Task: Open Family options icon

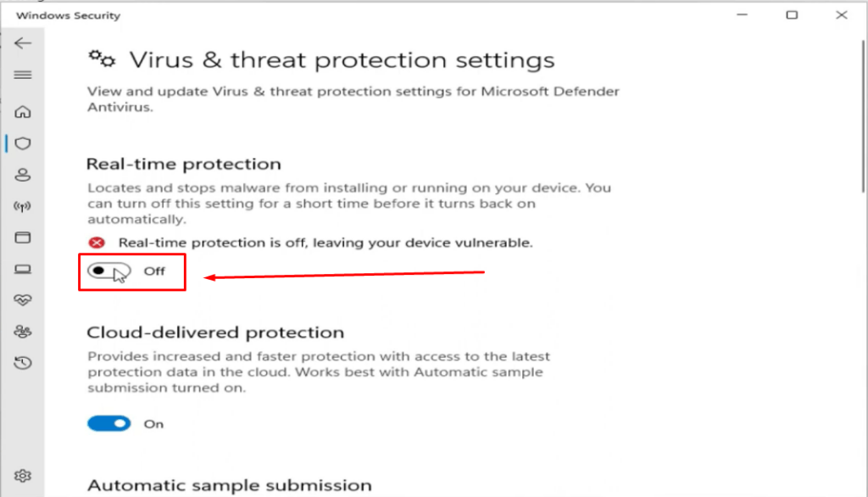Action: 23,332
